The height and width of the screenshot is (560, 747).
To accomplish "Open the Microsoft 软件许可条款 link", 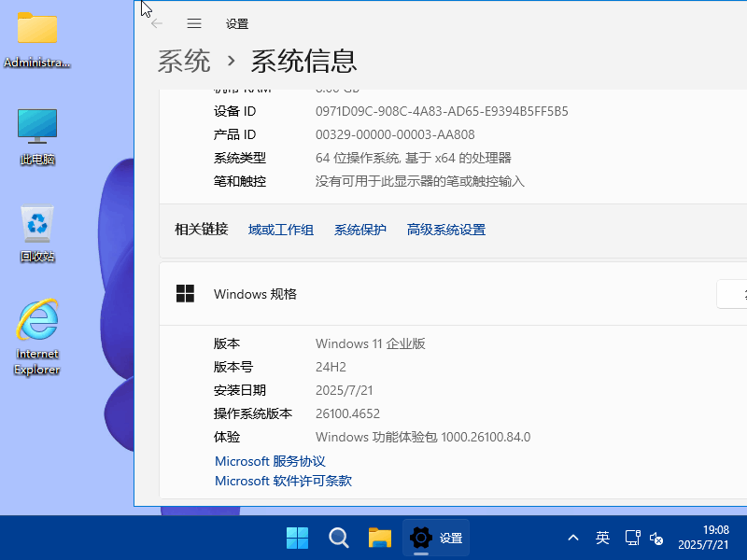I will pyautogui.click(x=283, y=481).
